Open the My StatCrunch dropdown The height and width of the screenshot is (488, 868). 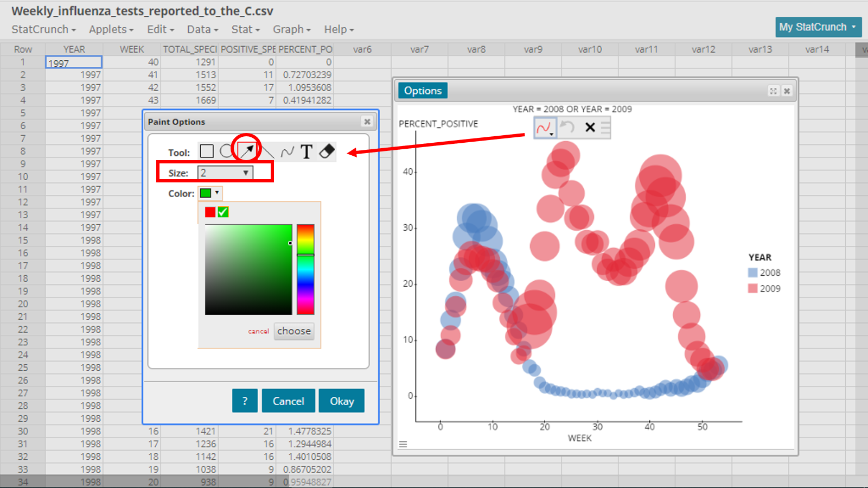pos(818,27)
